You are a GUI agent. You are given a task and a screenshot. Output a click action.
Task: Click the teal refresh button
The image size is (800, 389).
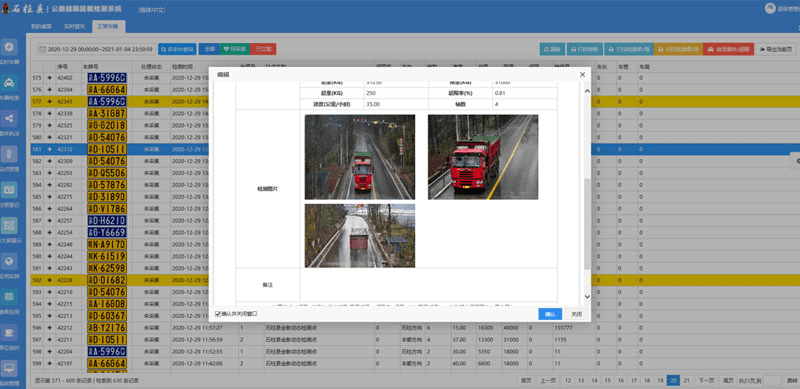click(552, 49)
